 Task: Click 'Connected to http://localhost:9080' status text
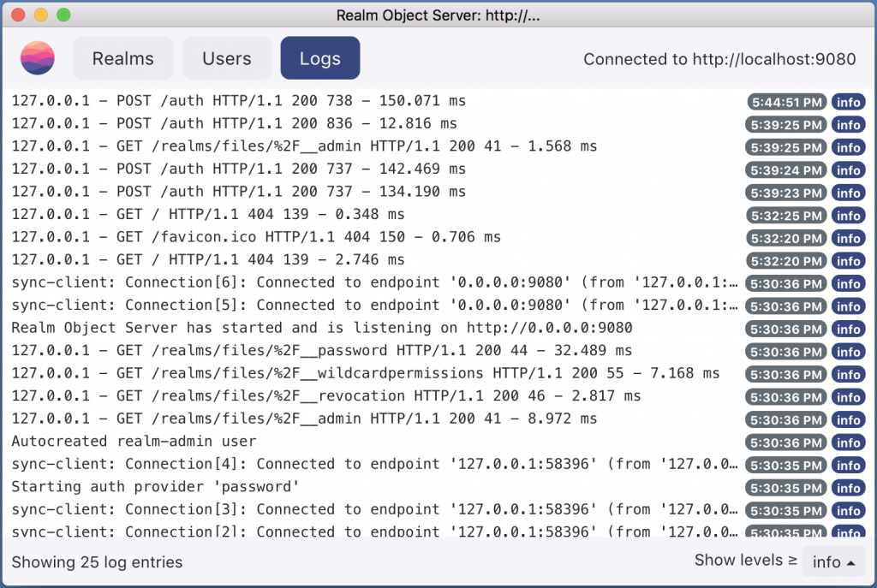[719, 59]
